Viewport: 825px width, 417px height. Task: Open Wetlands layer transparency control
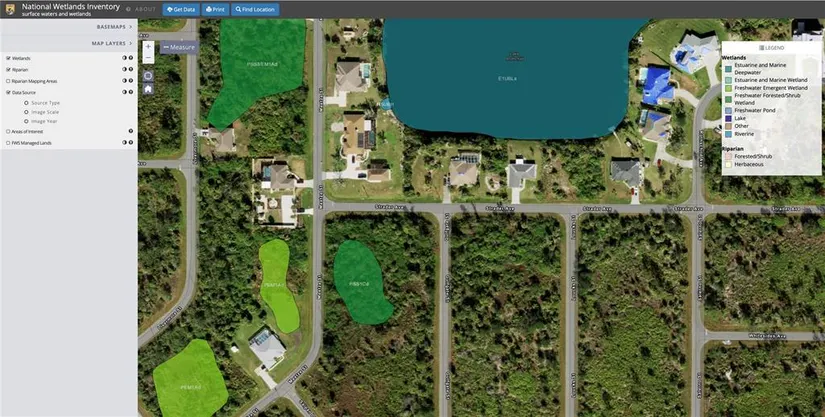124,58
